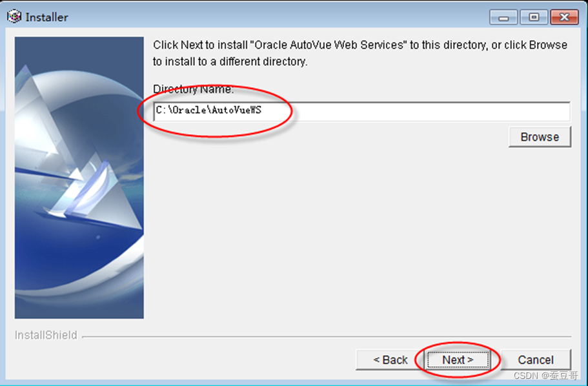Click Next to continue installation

click(x=458, y=360)
